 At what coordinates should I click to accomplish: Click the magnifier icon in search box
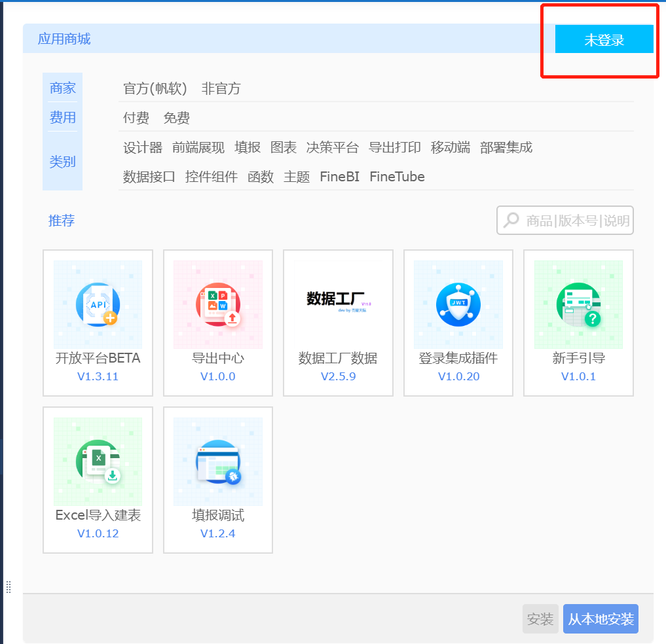click(x=511, y=220)
